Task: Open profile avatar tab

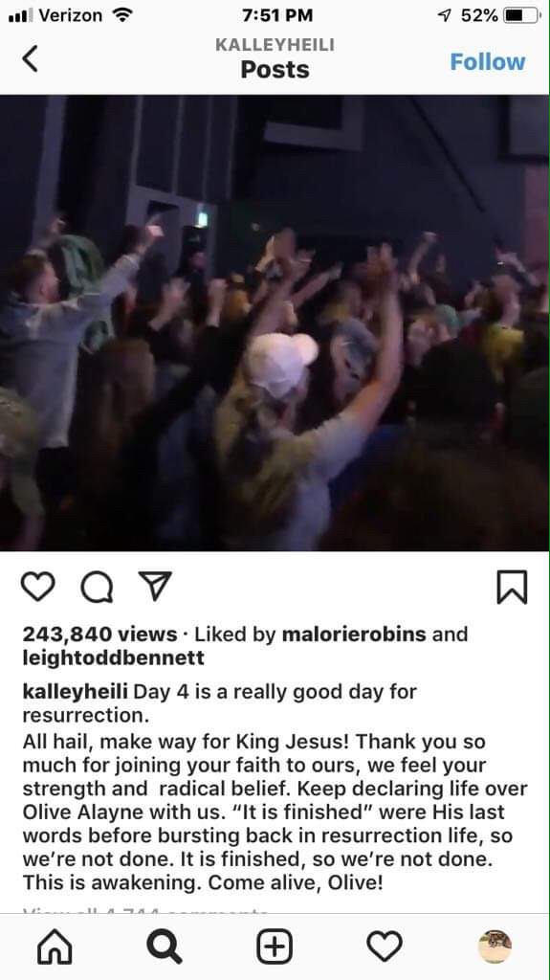Action: tap(495, 947)
